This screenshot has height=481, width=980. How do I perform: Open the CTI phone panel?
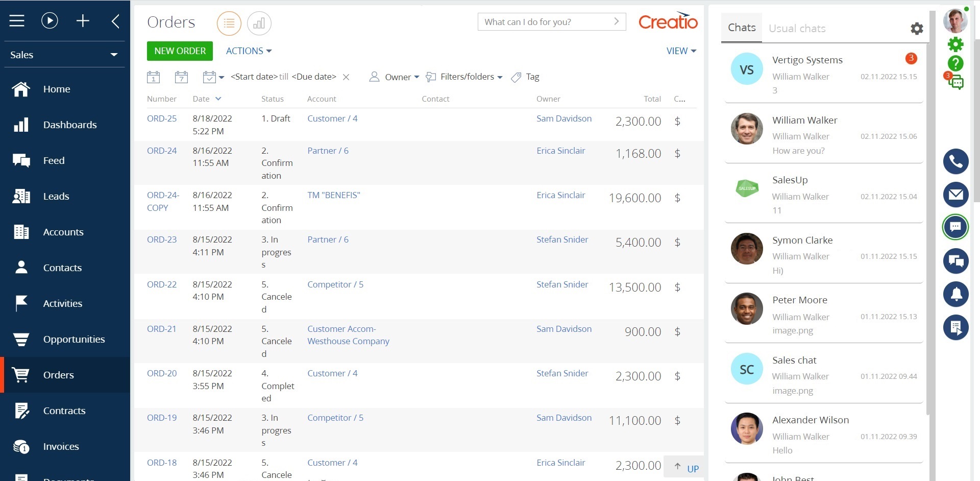[957, 161]
